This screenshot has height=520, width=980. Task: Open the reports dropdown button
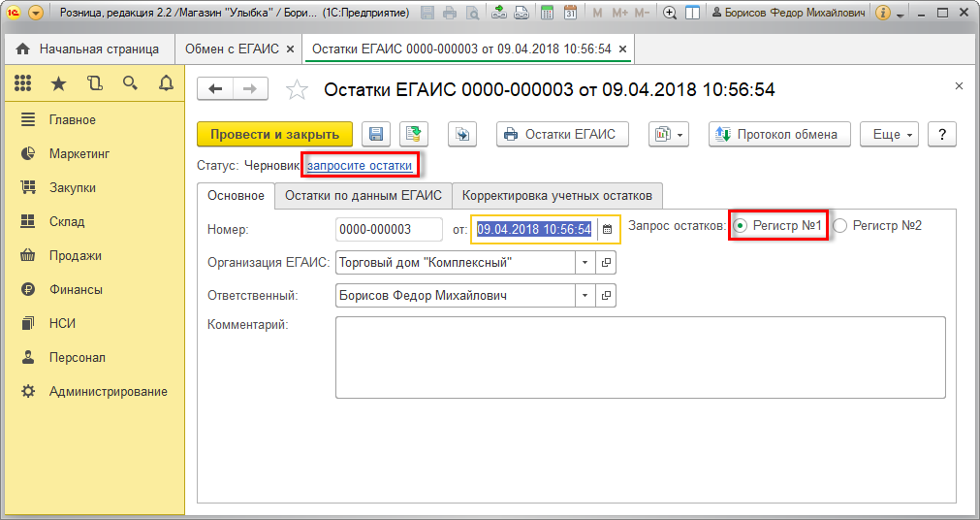coord(669,134)
